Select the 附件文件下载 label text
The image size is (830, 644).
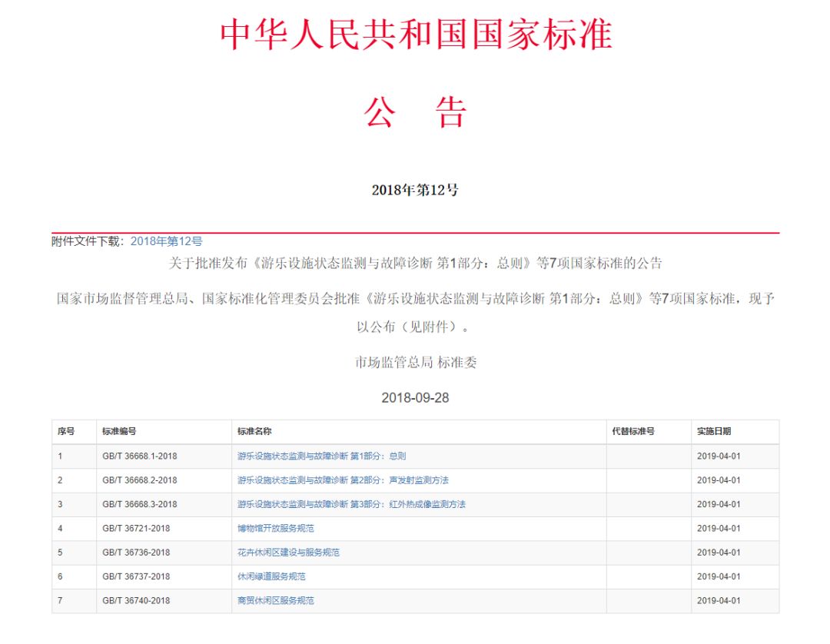click(88, 241)
